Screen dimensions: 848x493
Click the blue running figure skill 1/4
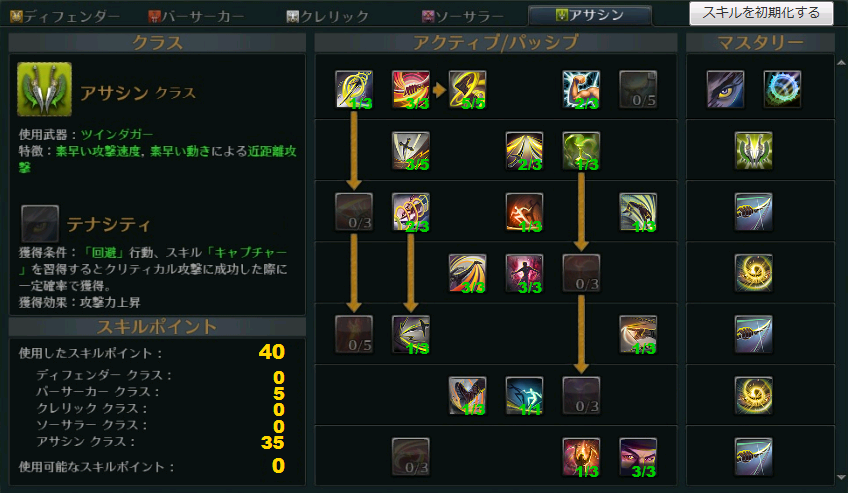tap(524, 396)
